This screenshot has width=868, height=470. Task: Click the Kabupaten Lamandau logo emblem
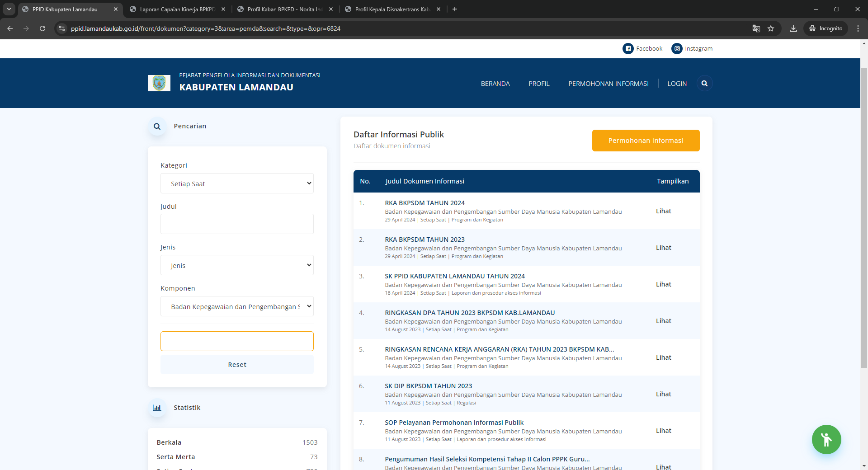[159, 83]
